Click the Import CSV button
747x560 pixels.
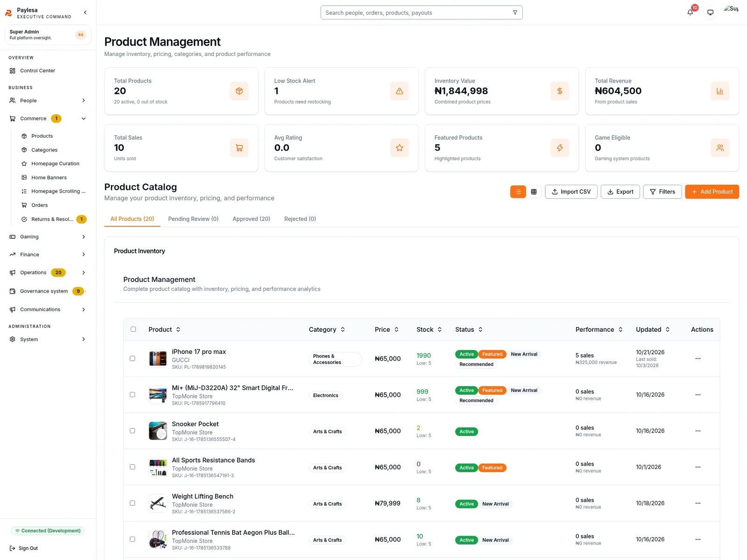pyautogui.click(x=571, y=192)
